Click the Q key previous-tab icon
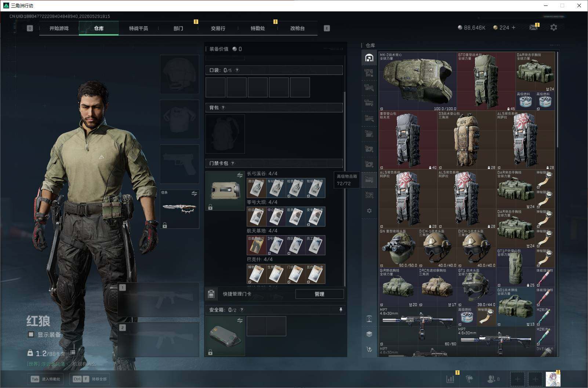Screen dimensions: 588x388 30,28
